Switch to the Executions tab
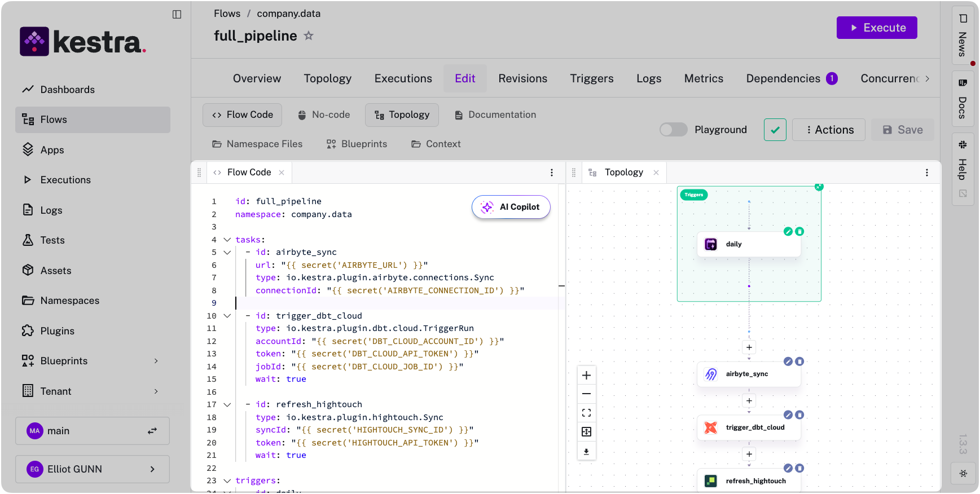 (403, 78)
